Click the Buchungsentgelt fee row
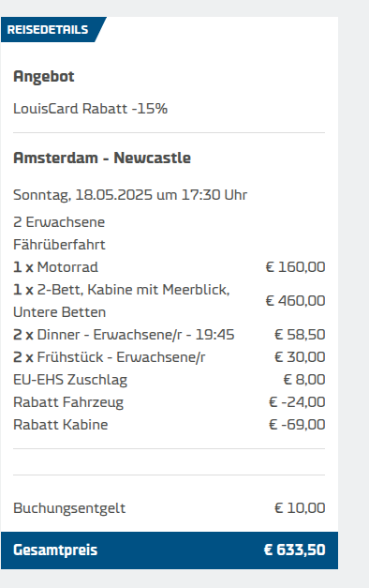The image size is (369, 588). pos(169,508)
